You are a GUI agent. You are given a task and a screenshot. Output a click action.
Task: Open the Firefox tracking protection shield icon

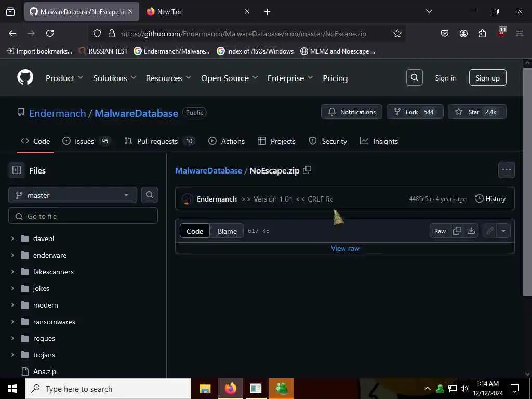coord(97,33)
